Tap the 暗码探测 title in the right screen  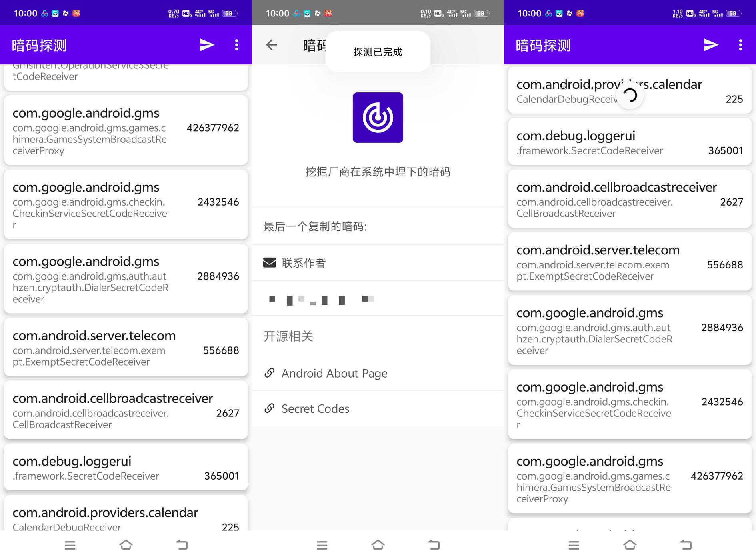pyautogui.click(x=543, y=46)
